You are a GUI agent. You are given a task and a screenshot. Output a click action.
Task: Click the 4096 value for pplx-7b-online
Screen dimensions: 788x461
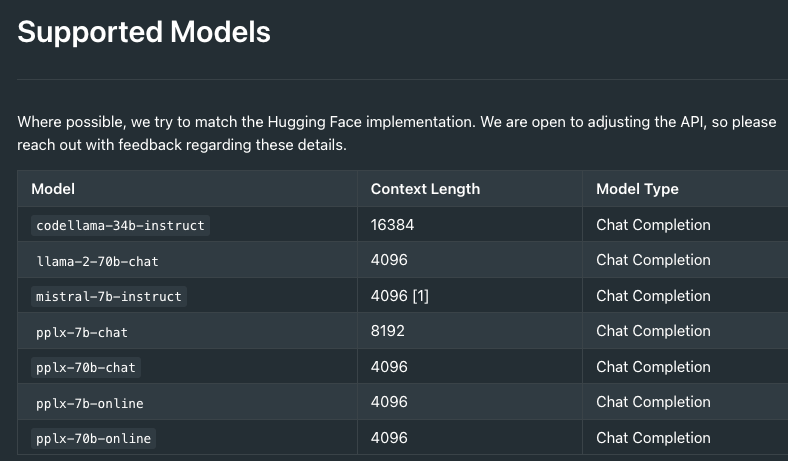tap(389, 402)
